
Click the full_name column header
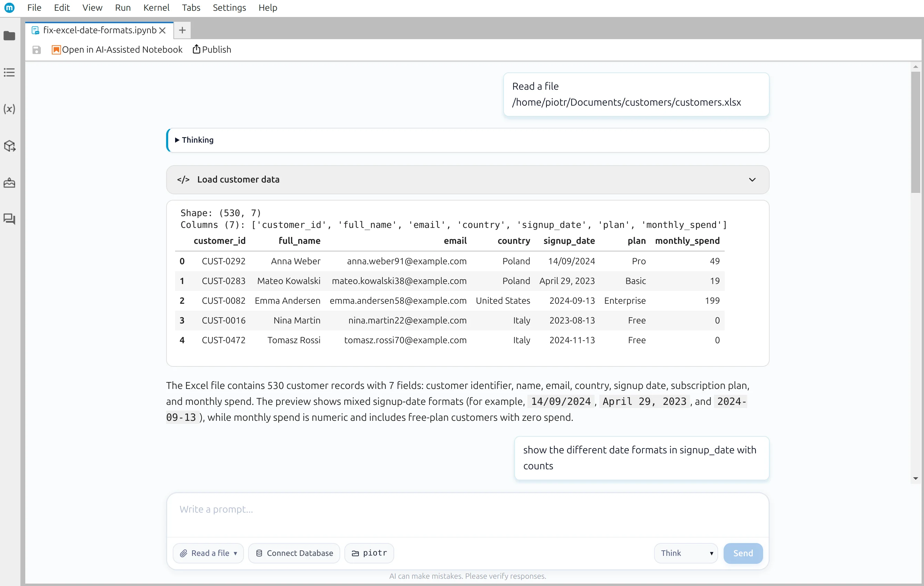point(299,241)
